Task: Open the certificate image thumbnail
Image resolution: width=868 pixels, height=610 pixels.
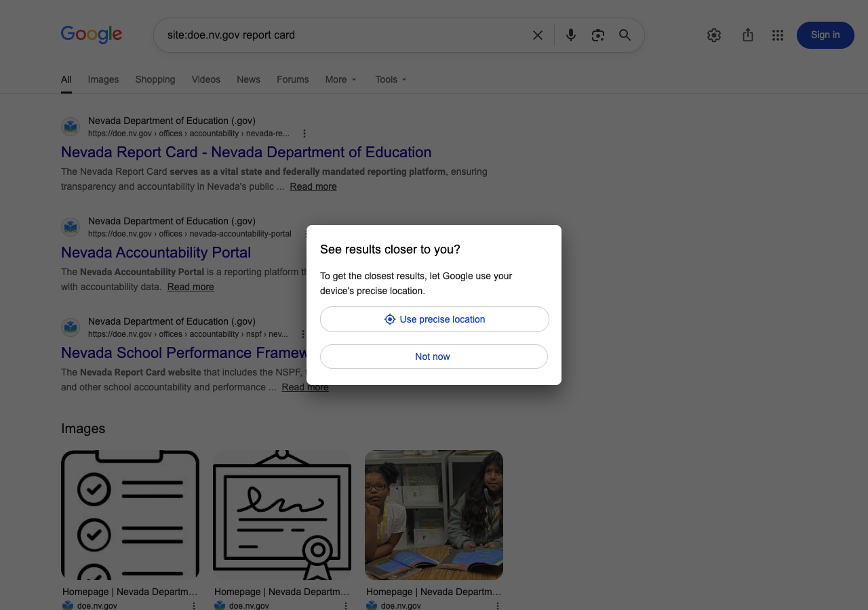Action: tap(282, 515)
